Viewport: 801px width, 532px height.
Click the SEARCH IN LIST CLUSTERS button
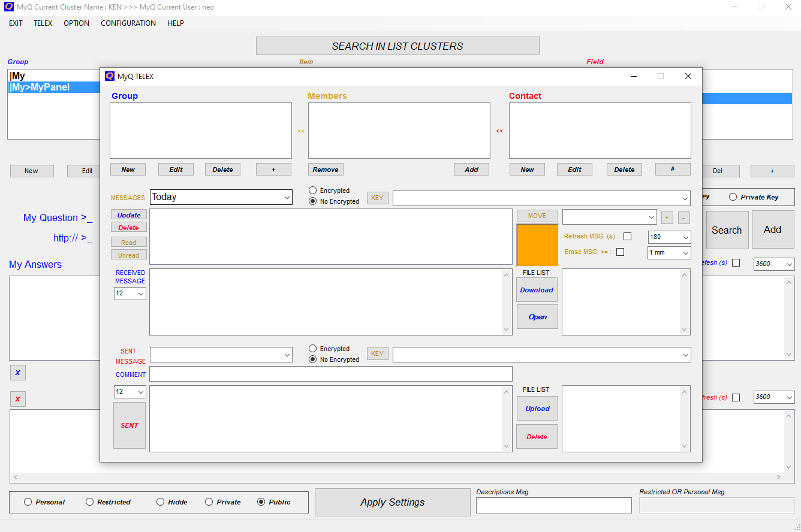pyautogui.click(x=398, y=46)
